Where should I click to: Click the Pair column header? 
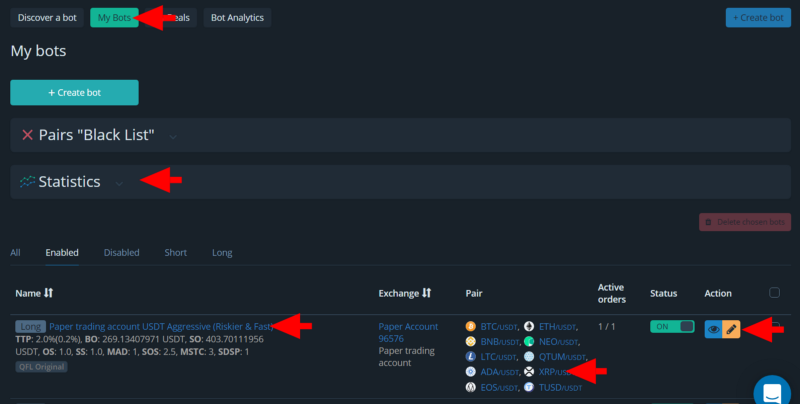coord(474,293)
